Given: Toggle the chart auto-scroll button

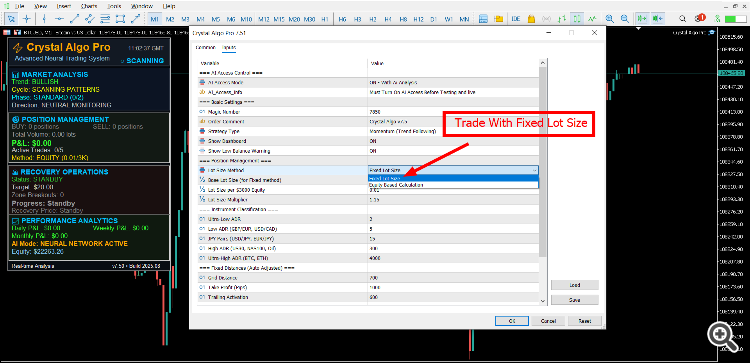Looking at the screenshot, I should tap(642, 19).
